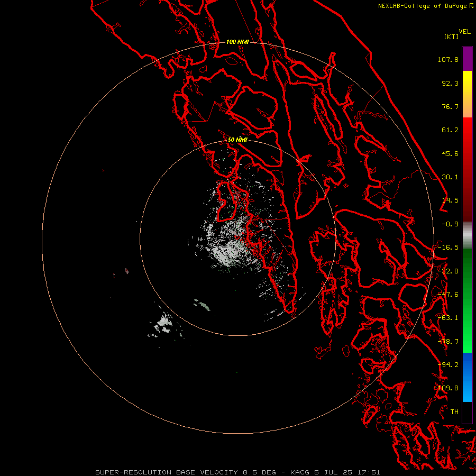
Task: Click the 30.1 velocity scale value
Action: tap(450, 177)
